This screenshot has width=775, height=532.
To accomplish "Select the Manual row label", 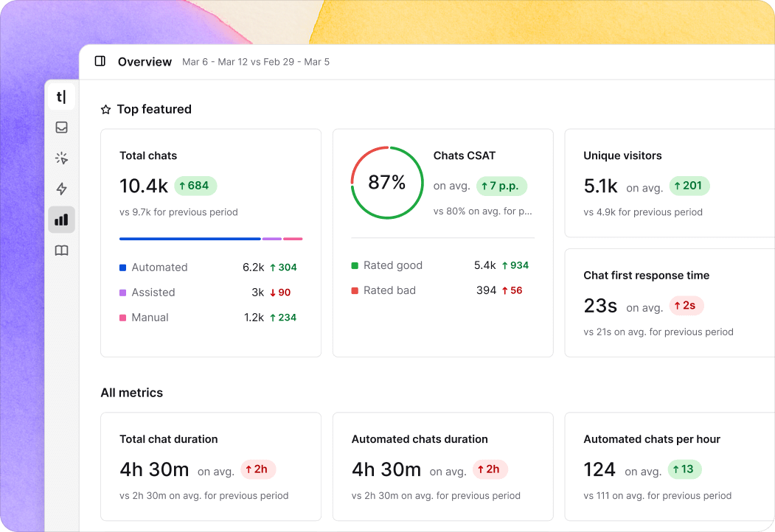I will point(150,318).
